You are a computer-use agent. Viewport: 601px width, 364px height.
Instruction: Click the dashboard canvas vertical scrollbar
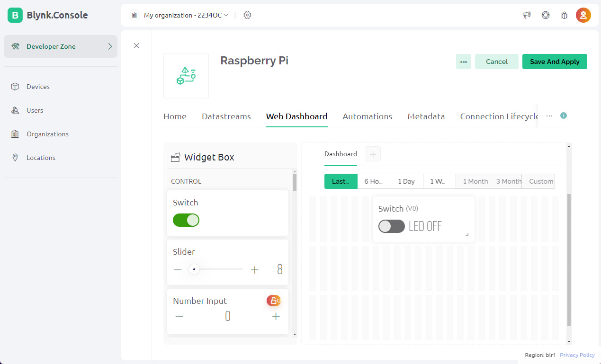pos(569,259)
